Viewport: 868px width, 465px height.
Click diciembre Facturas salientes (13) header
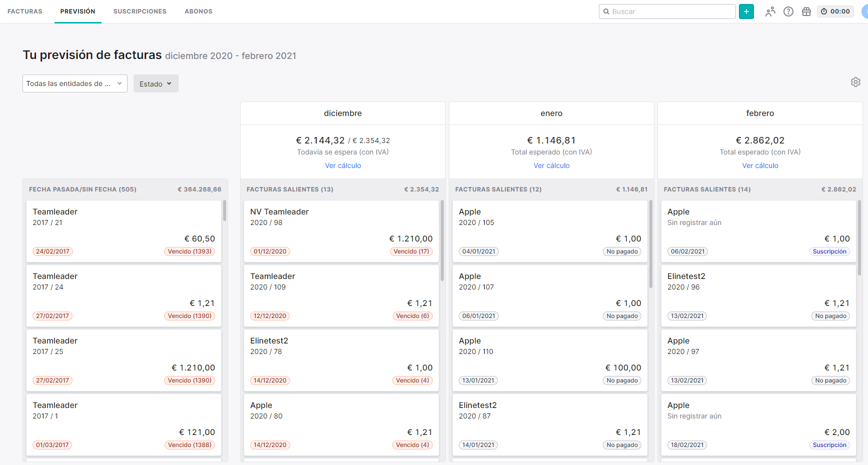[x=290, y=189]
